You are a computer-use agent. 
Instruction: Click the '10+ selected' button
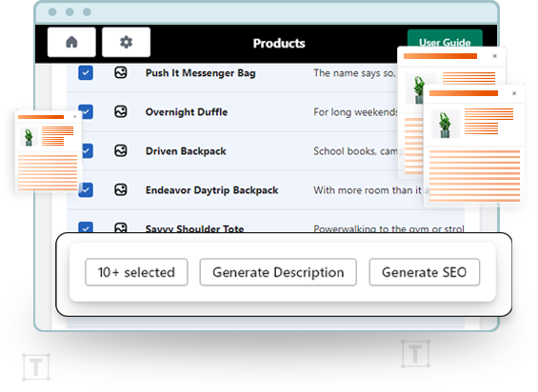click(136, 272)
